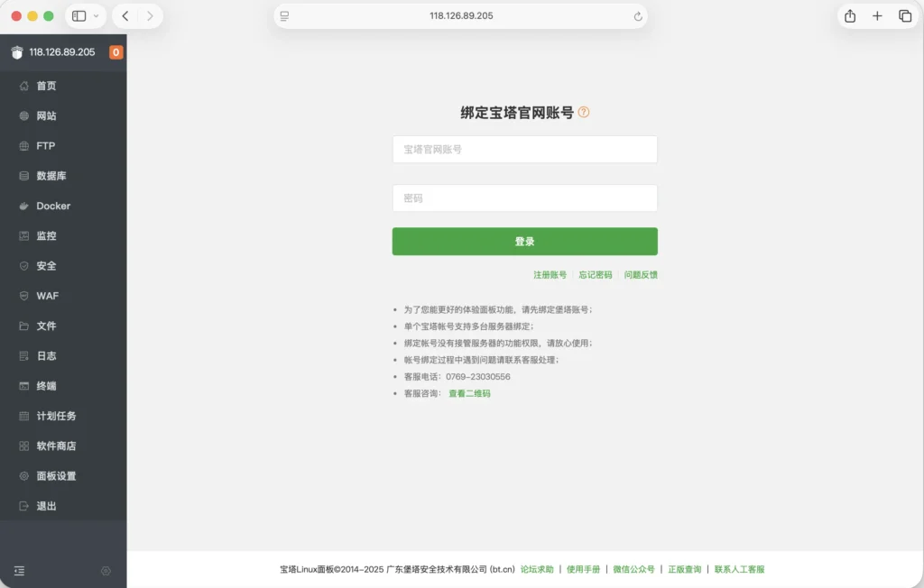Viewport: 924px width, 588px height.
Task: Click the shield icon beside 安全
Action: [x=24, y=266]
